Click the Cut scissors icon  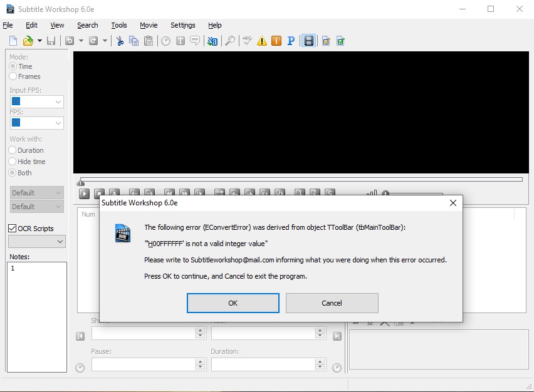point(120,41)
